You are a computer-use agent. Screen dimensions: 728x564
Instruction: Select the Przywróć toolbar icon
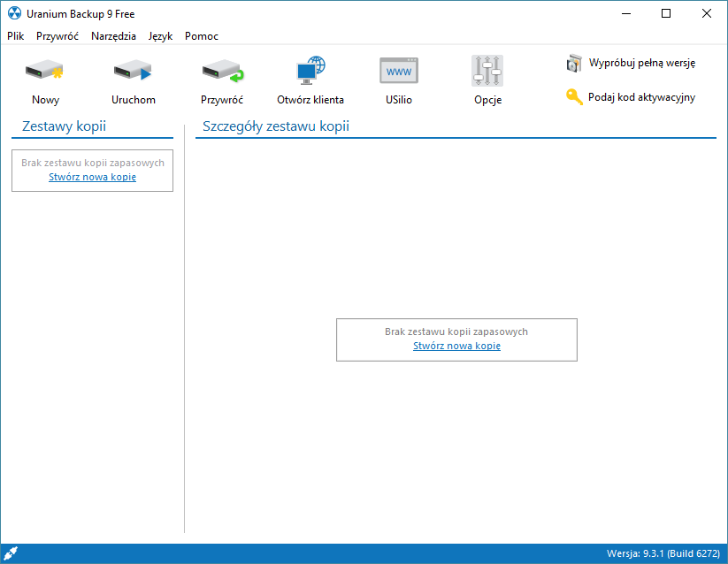(221, 71)
